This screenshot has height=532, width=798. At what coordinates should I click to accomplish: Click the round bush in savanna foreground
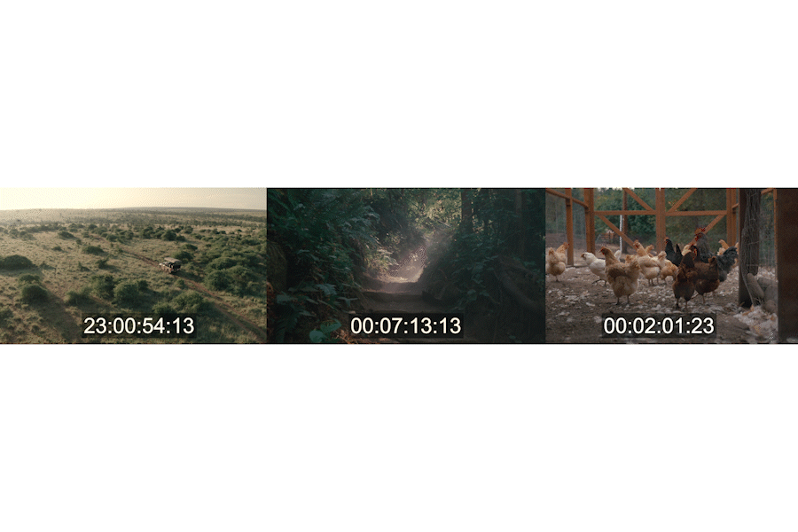[x=34, y=293]
